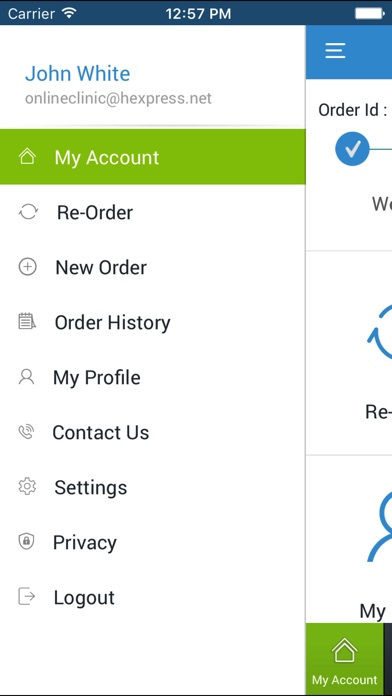
Task: Switch to the My Account bottom tab
Action: pyautogui.click(x=344, y=660)
